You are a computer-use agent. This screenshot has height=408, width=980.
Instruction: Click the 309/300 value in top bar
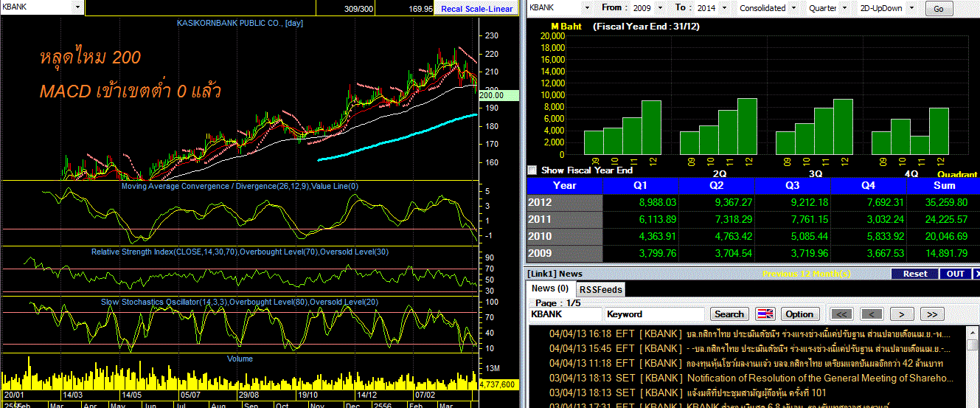[x=359, y=9]
